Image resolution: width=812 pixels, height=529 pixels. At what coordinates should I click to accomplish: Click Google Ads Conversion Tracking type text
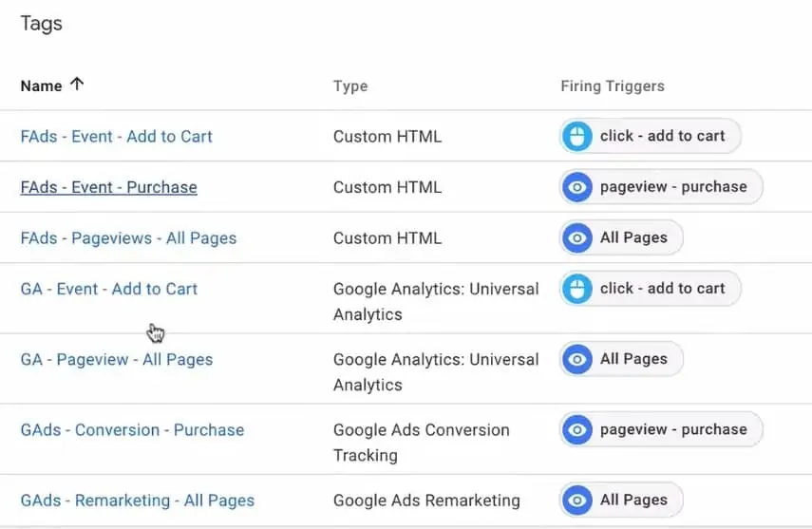(421, 442)
